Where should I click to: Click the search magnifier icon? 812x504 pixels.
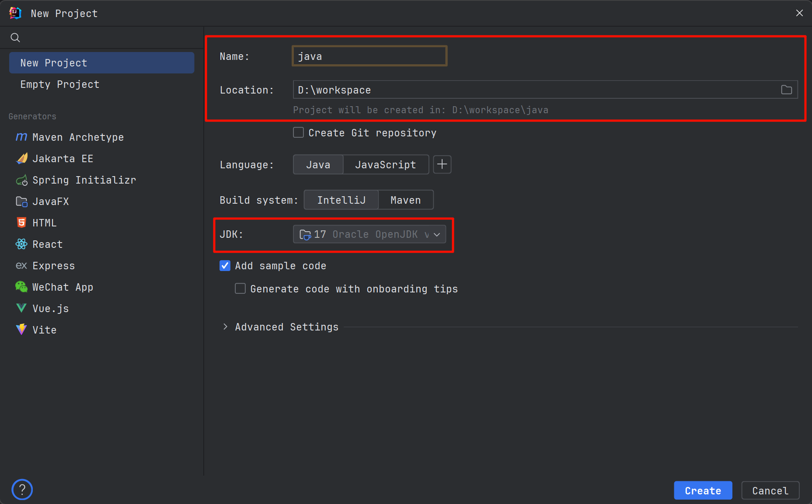15,38
